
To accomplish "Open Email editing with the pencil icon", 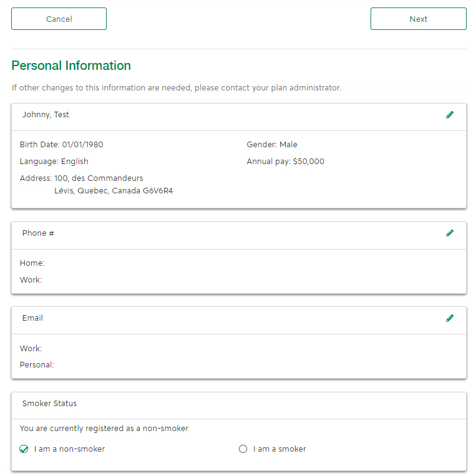I will pos(450,318).
